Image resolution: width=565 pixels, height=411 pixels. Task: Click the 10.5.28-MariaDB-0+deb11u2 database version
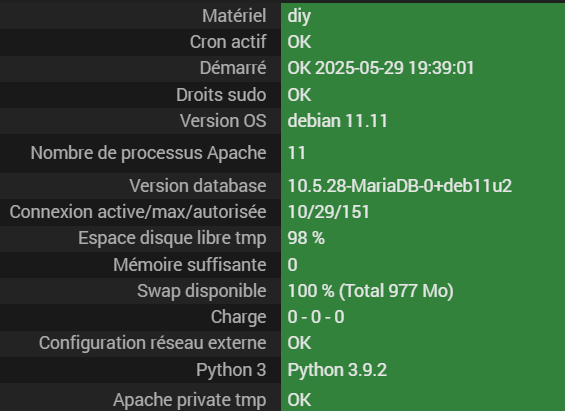click(x=400, y=186)
